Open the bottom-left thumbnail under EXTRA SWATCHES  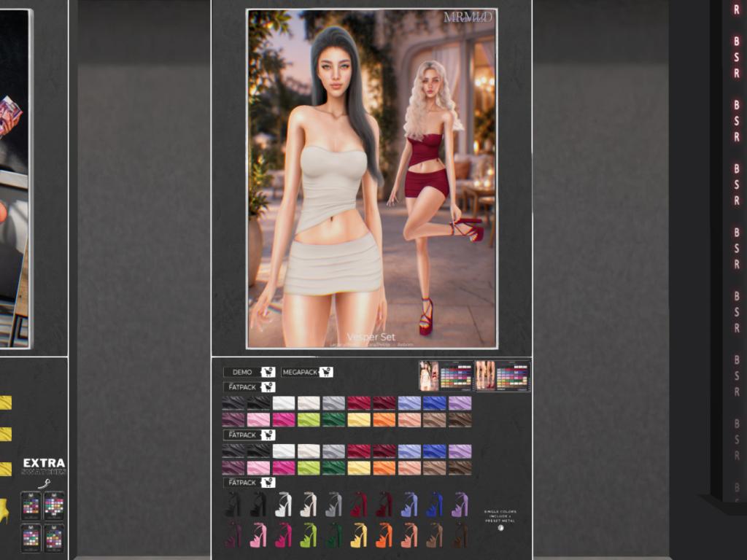pos(31,539)
